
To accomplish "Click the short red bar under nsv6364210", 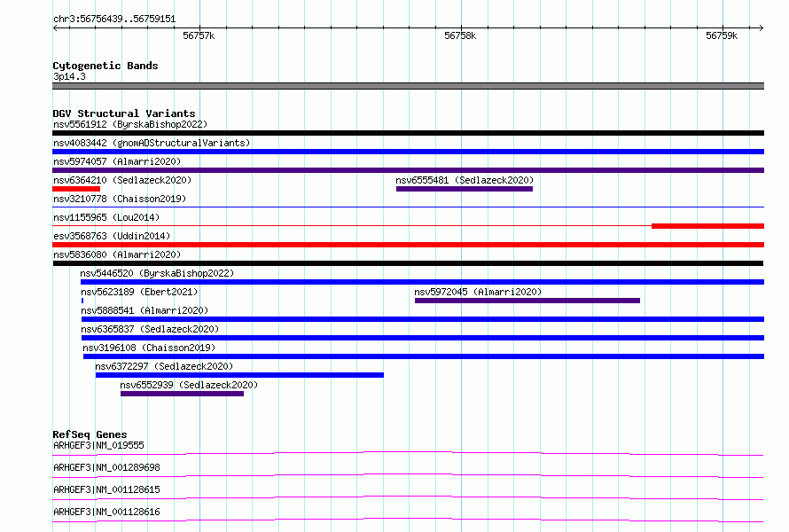I will coord(76,189).
